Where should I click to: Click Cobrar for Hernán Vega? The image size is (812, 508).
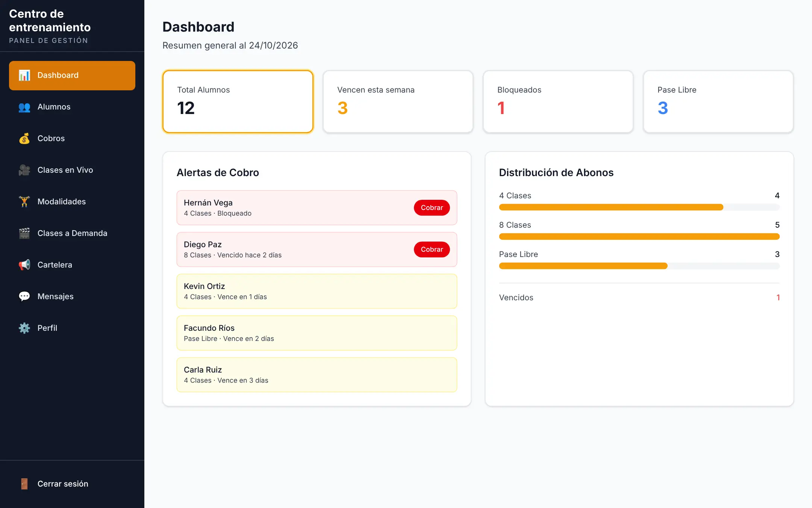pyautogui.click(x=432, y=208)
